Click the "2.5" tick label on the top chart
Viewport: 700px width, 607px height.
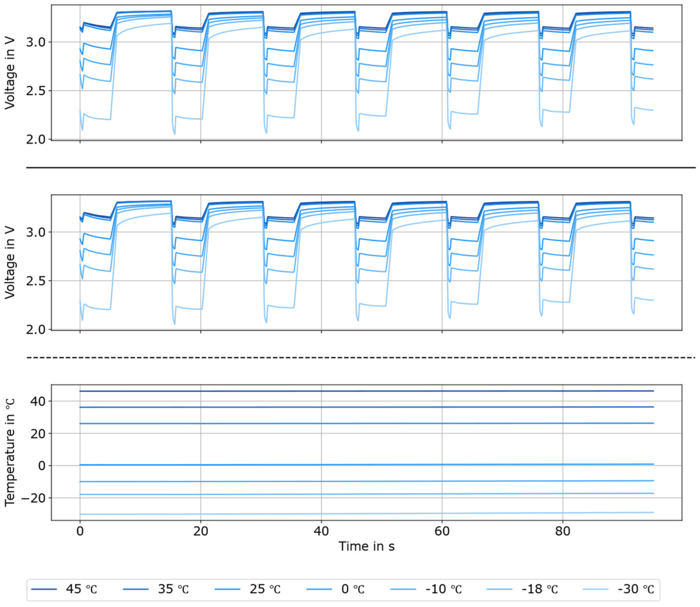pos(36,91)
